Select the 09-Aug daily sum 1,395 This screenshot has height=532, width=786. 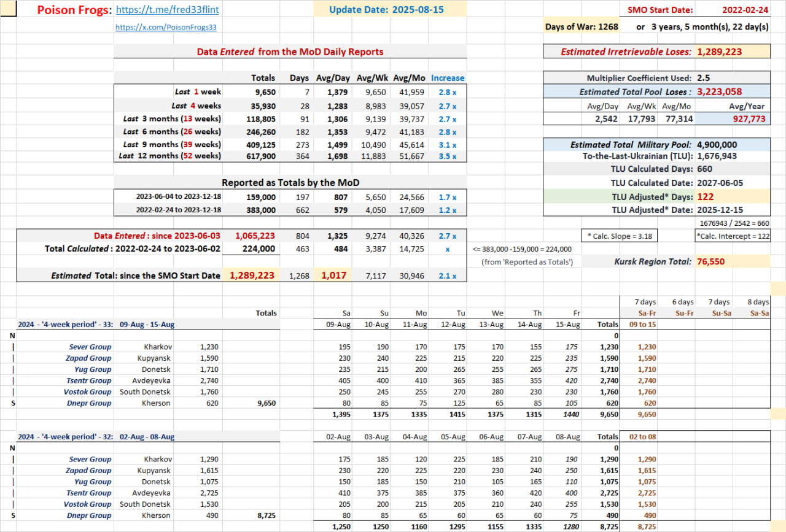342,415
